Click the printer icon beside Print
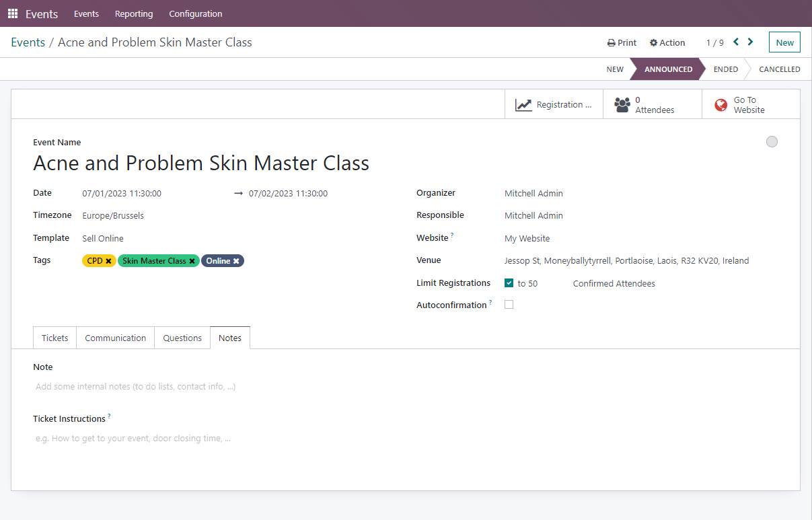Screen dimensions: 812x520 612,42
